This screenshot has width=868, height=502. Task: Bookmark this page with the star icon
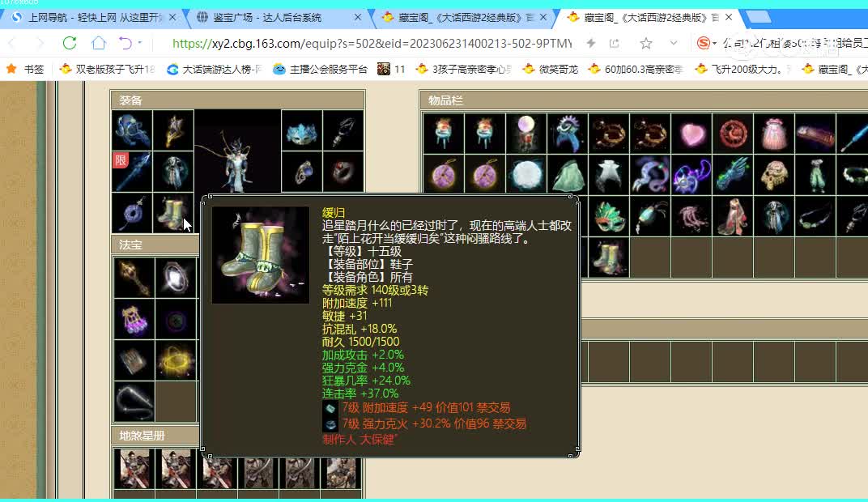point(645,43)
